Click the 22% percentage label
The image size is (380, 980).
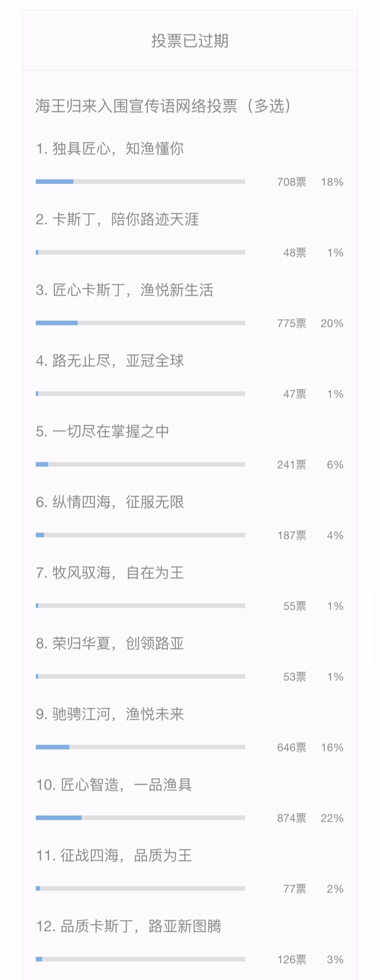click(332, 818)
